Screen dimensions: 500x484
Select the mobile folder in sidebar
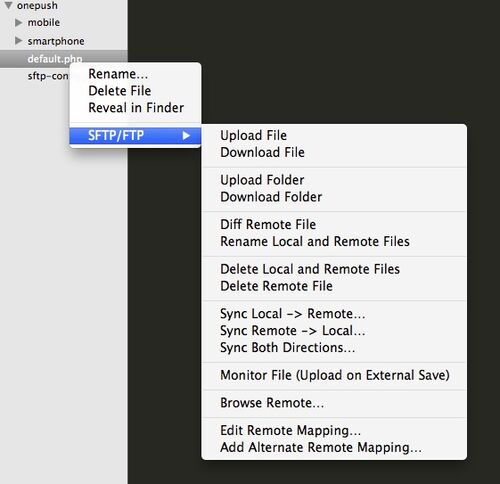coord(44,23)
